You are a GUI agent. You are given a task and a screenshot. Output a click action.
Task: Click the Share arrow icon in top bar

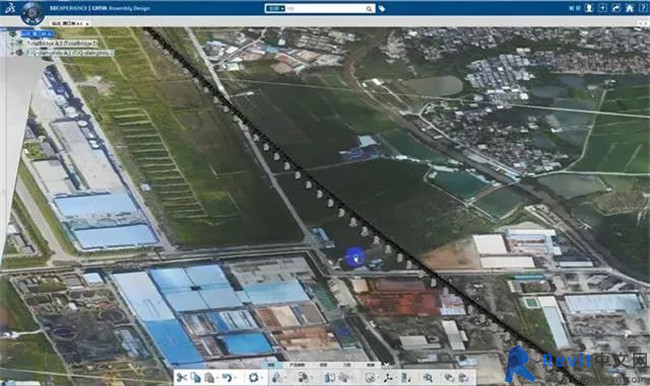616,8
